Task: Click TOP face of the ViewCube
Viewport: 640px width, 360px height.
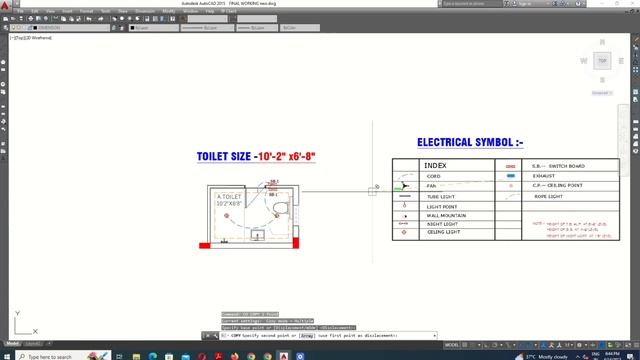Action: tap(602, 61)
